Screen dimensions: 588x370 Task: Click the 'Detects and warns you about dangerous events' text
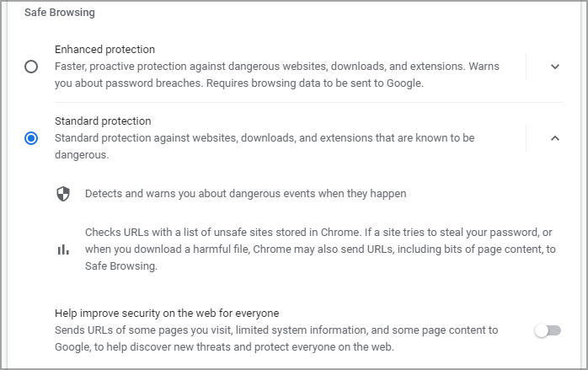point(246,194)
